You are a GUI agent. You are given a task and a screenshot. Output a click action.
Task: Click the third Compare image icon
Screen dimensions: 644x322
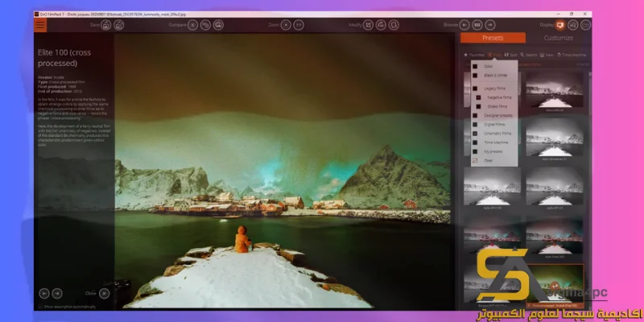[218, 25]
